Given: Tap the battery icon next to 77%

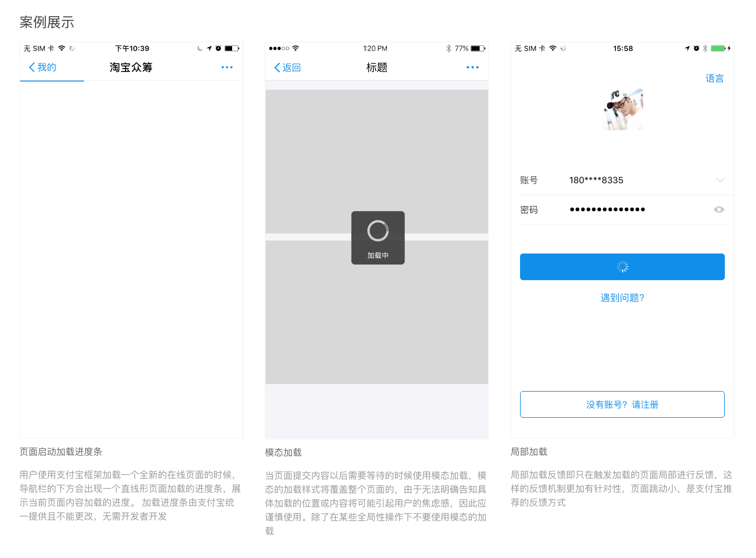Looking at the screenshot, I should pyautogui.click(x=478, y=48).
